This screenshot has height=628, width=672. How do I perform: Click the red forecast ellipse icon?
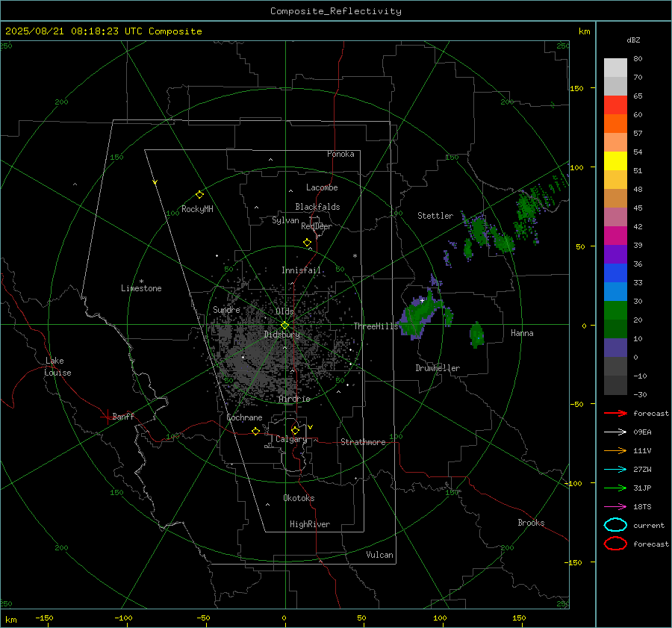(x=615, y=544)
